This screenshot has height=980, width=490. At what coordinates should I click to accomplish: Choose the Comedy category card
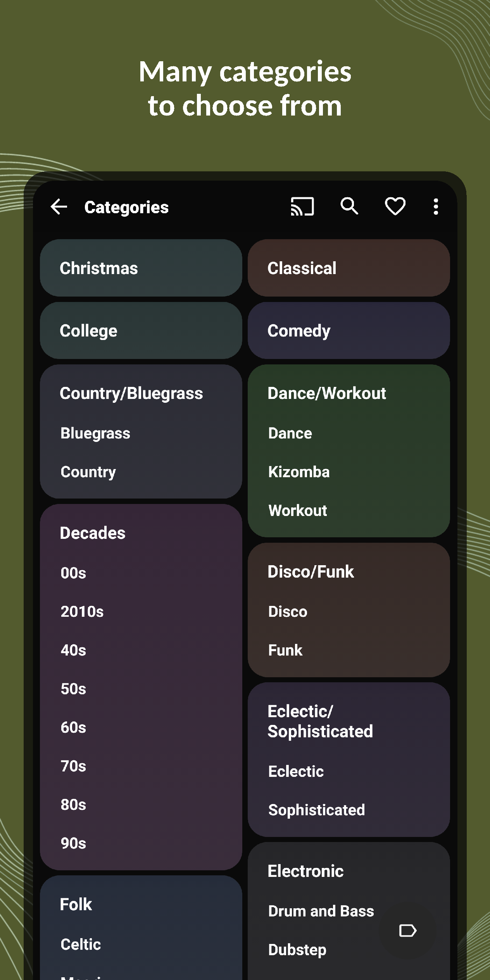coord(349,331)
